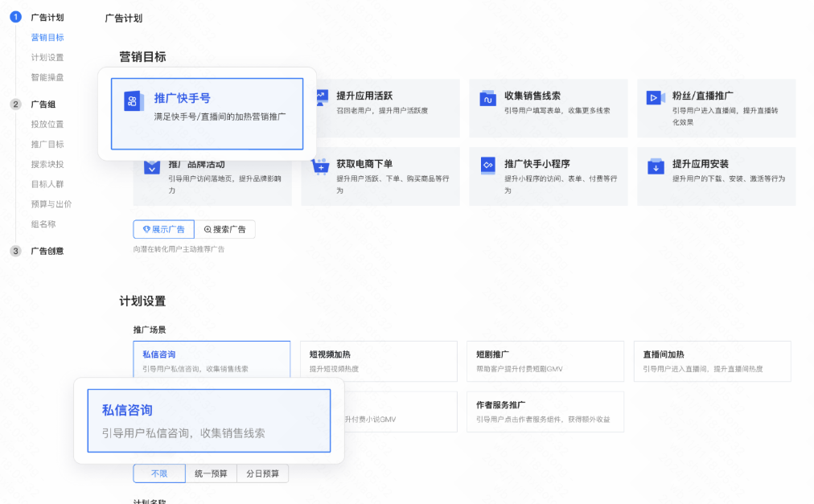
Task: Click the enlarged 私信咨询 highlighted card
Action: click(x=209, y=420)
